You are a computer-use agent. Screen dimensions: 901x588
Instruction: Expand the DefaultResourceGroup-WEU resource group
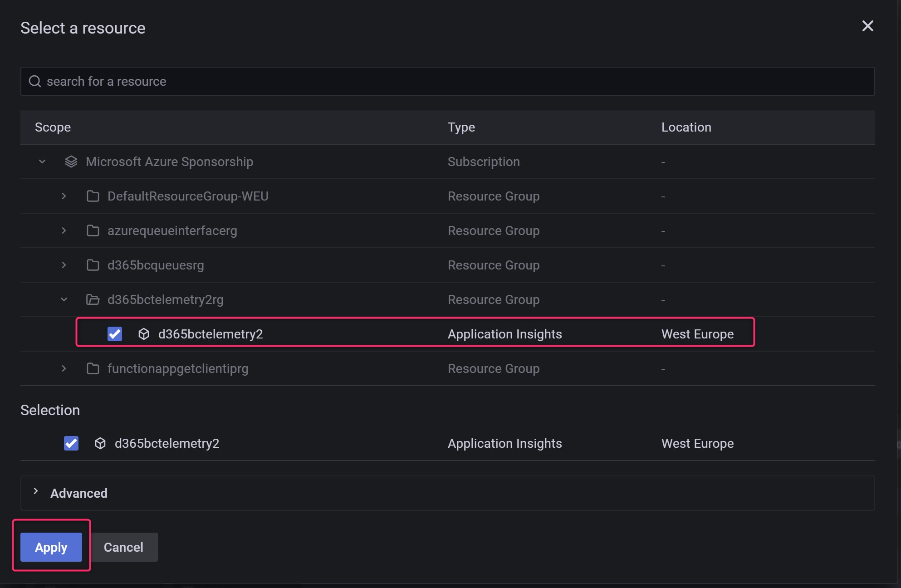point(64,196)
